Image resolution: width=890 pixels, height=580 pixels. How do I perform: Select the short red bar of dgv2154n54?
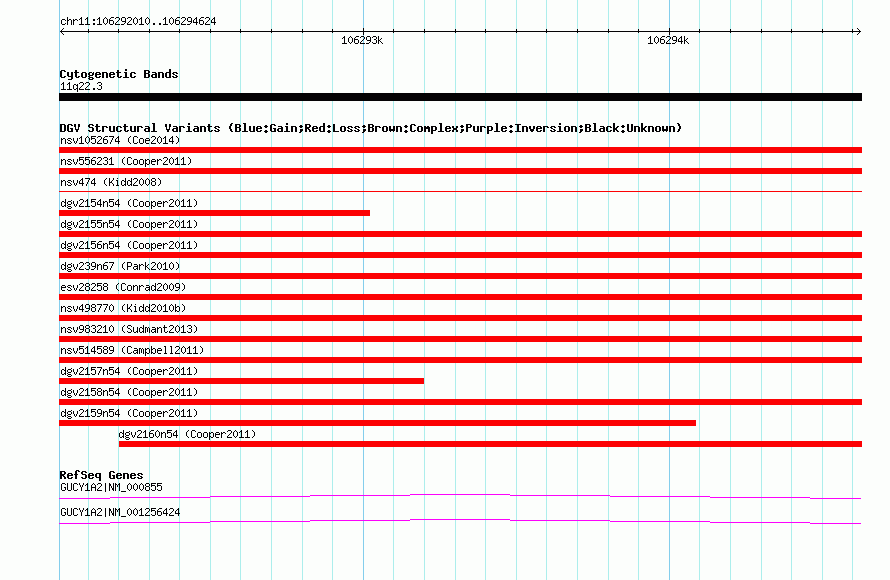(x=215, y=213)
